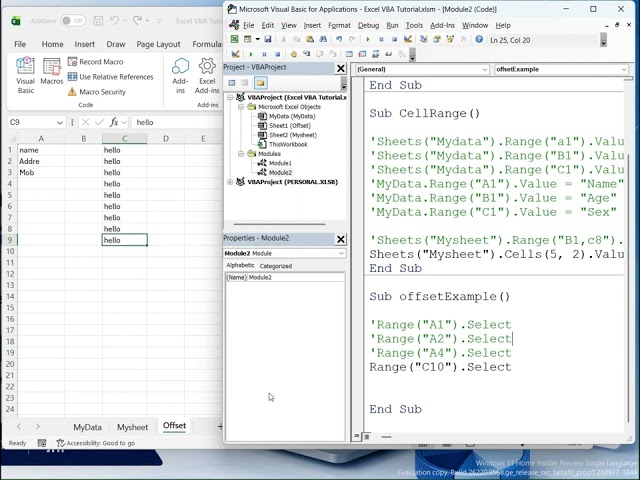Toggle Folders button in Project panel

[x=260, y=83]
